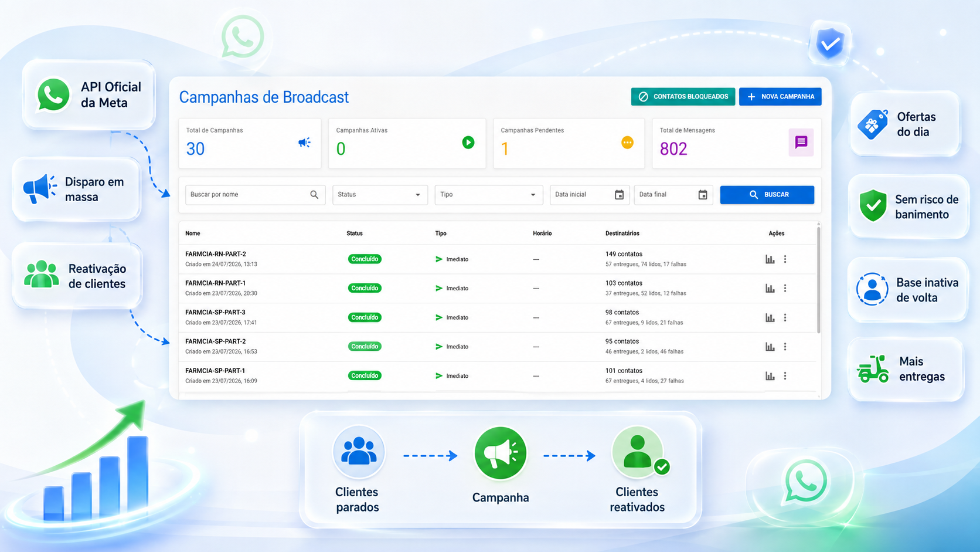Create a campaign with NOVA CAMPANHA button

tap(780, 97)
